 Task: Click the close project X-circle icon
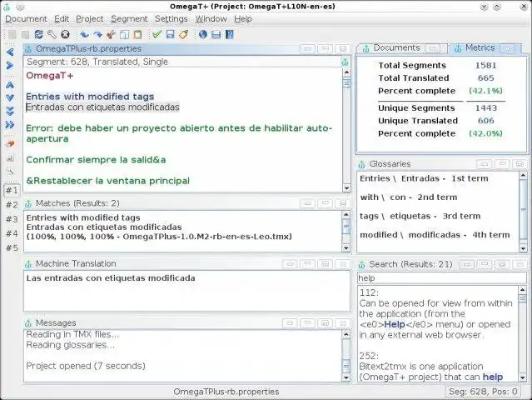click(65, 34)
